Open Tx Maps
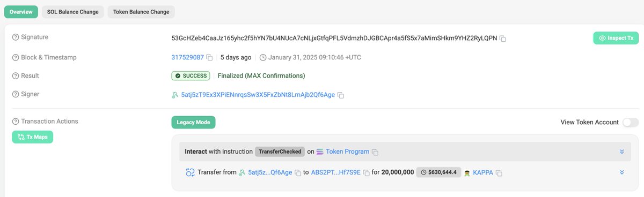This screenshot has width=644, height=197. (x=33, y=137)
